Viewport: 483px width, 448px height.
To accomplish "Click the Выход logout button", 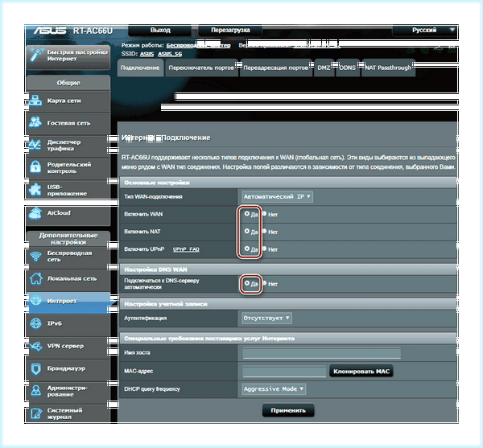I will tap(160, 30).
